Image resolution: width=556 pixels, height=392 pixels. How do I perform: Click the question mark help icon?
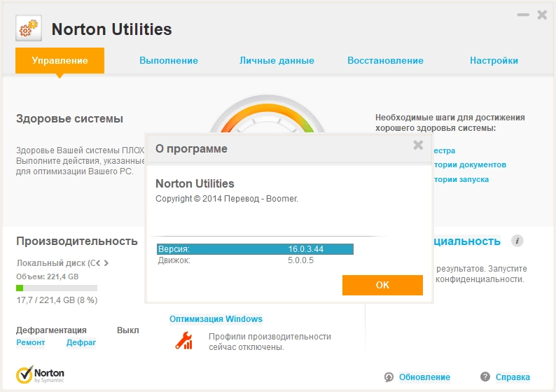485,377
